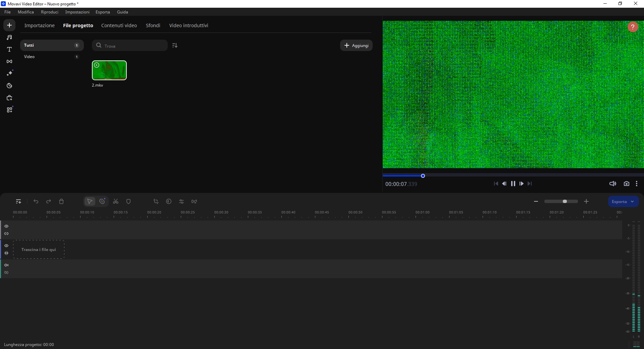
Task: Open the color adjustment circle icon
Action: [169, 201]
